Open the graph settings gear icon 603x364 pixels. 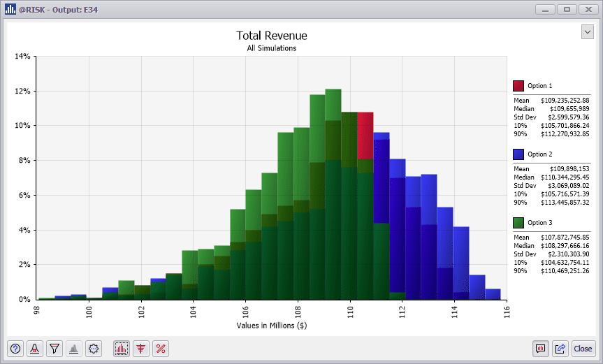[x=94, y=349]
